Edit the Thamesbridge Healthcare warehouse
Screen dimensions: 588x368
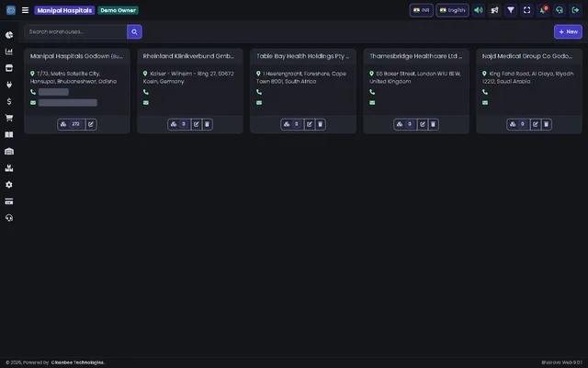(x=423, y=124)
